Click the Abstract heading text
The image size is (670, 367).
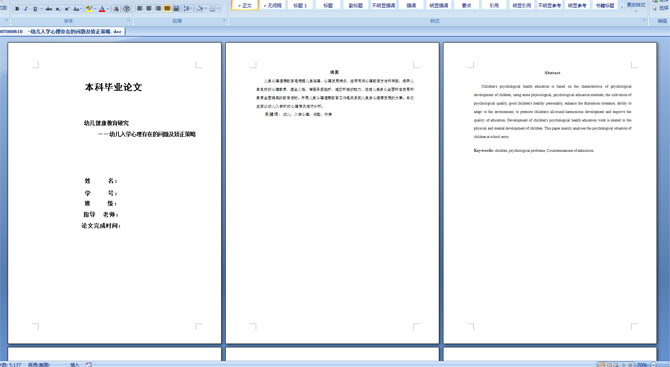(552, 73)
